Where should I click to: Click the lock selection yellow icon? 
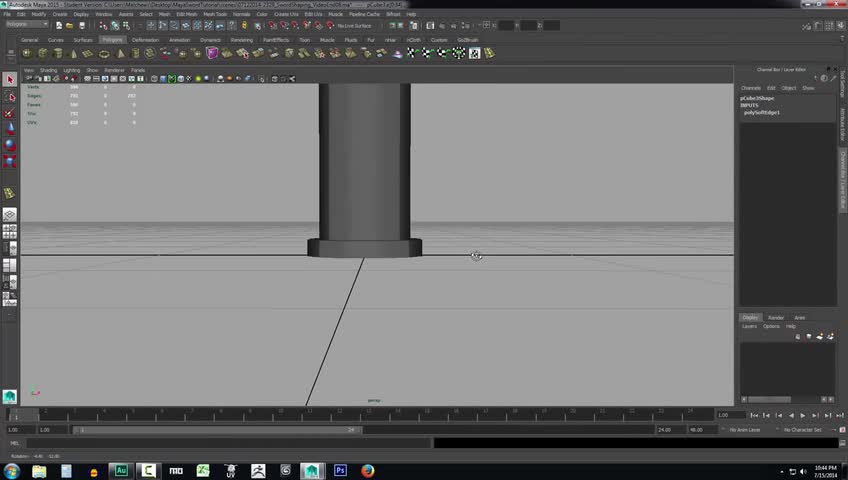[244, 25]
